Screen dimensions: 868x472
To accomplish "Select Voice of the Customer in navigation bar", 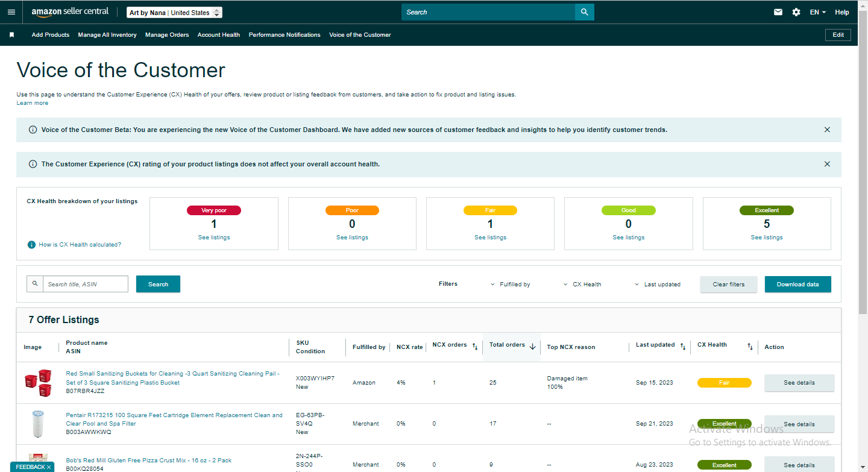I will point(360,35).
